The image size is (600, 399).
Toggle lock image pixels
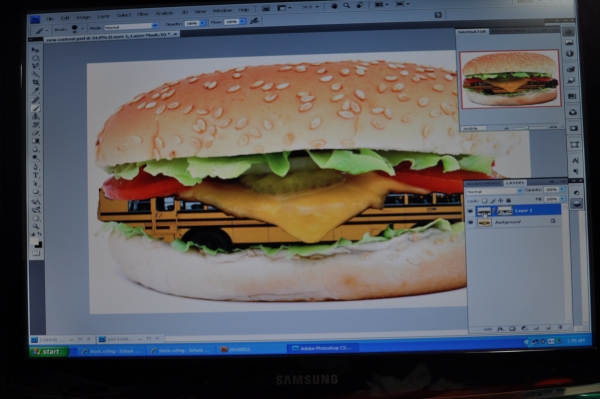pyautogui.click(x=492, y=200)
